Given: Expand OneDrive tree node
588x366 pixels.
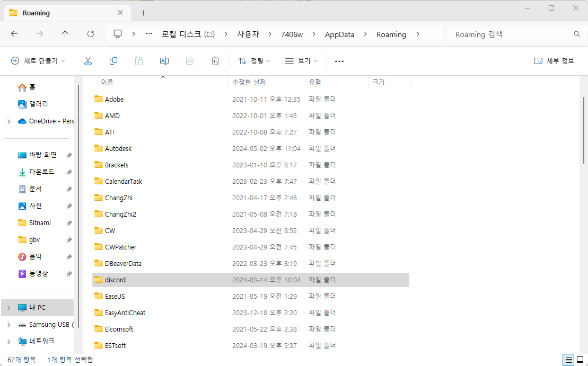Looking at the screenshot, I should coord(8,121).
